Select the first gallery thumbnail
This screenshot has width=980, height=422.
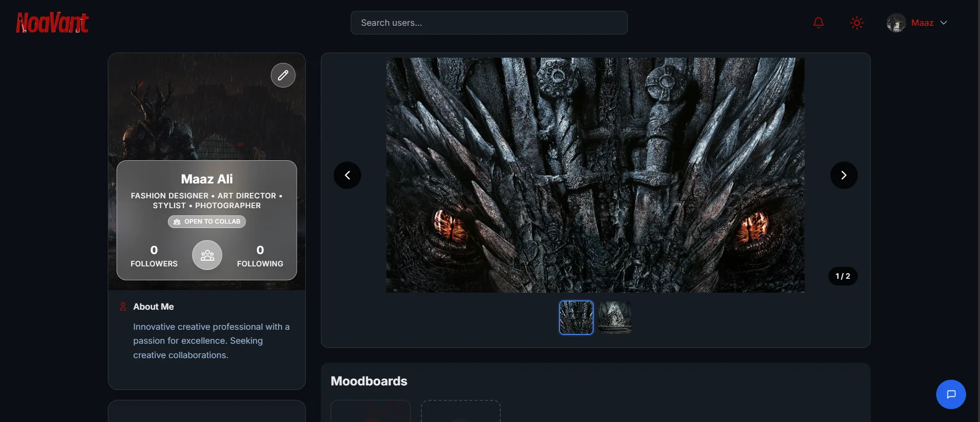[x=576, y=317]
